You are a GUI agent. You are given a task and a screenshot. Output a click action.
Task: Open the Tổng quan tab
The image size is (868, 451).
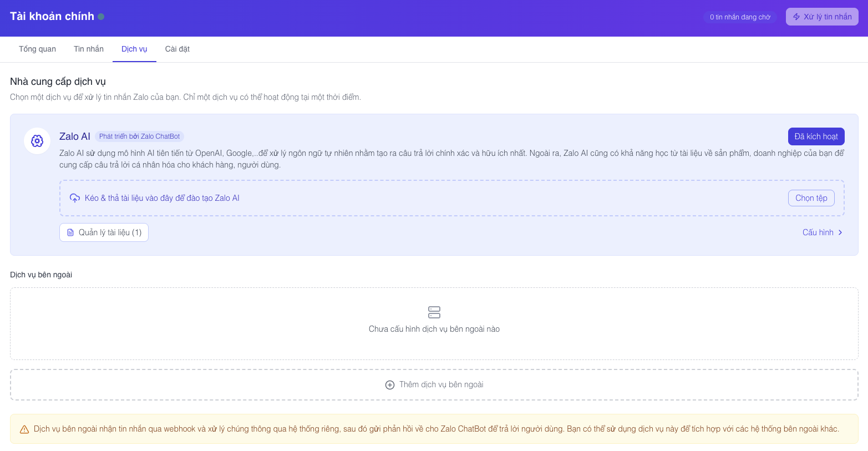point(37,49)
